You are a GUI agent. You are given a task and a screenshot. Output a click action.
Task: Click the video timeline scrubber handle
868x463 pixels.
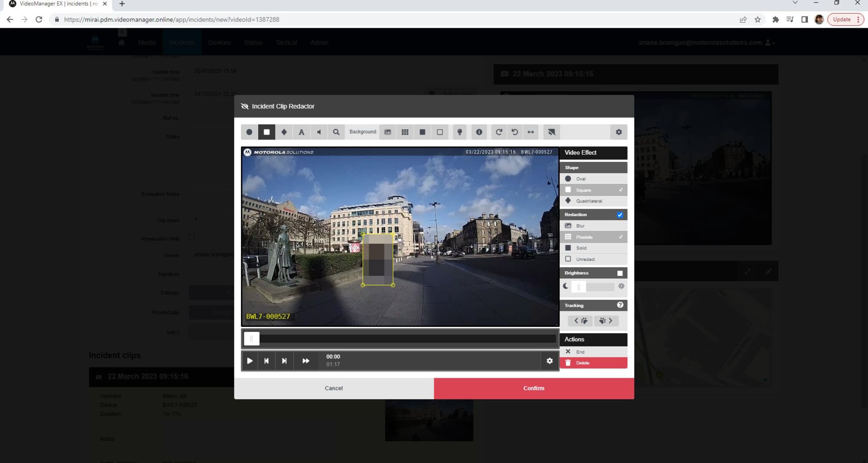pos(251,338)
